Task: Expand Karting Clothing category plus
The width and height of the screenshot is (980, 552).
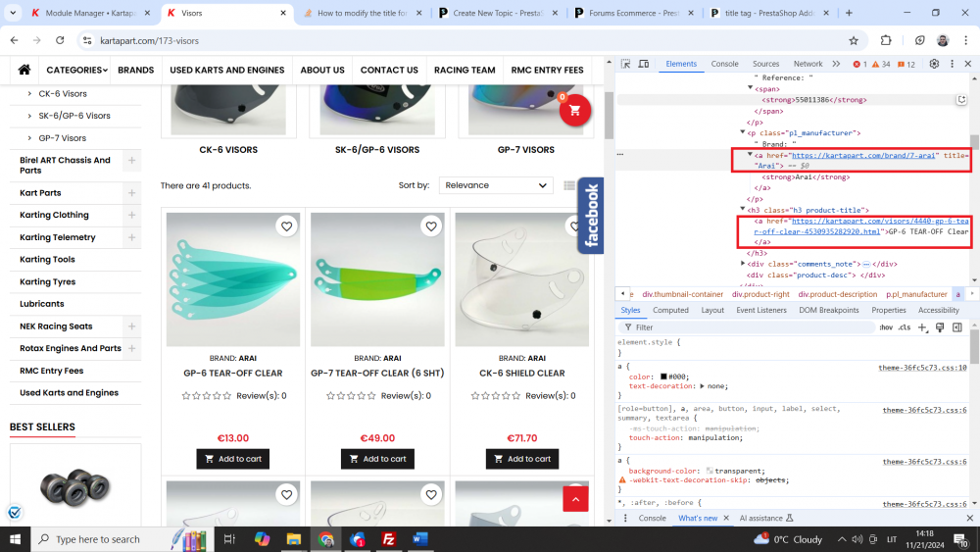Action: (132, 215)
